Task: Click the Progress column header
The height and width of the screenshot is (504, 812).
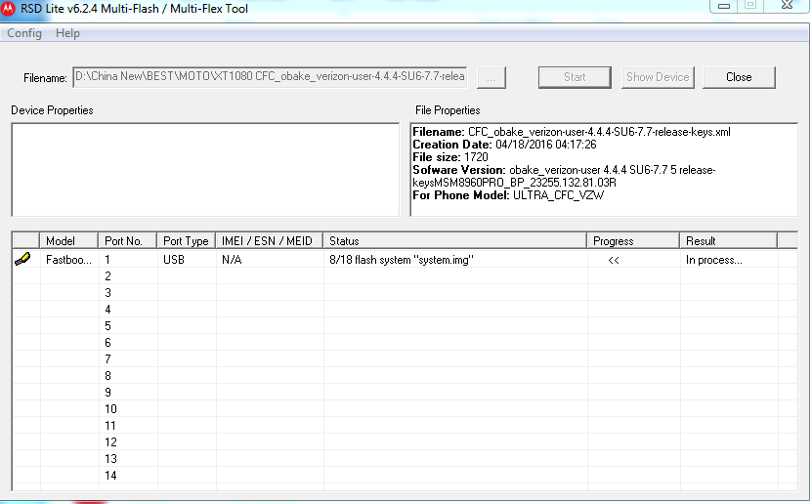Action: tap(633, 240)
